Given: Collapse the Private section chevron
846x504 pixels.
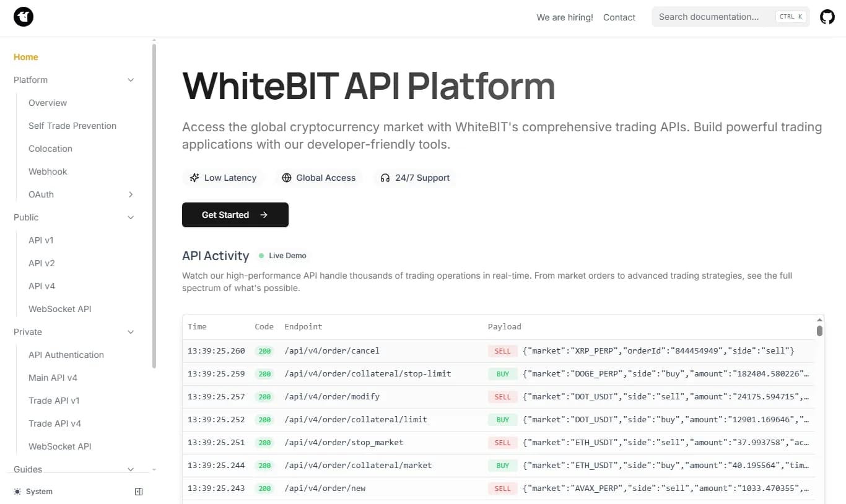Looking at the screenshot, I should click(x=131, y=332).
